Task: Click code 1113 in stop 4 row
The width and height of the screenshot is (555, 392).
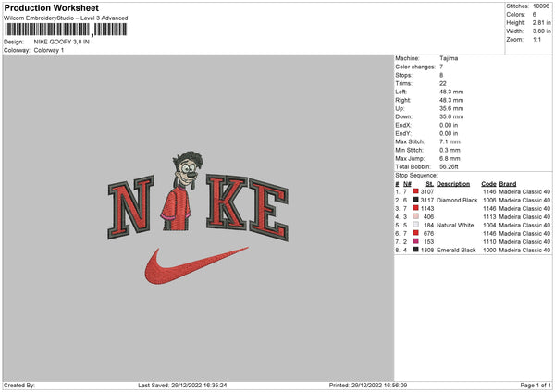Action: 489,217
